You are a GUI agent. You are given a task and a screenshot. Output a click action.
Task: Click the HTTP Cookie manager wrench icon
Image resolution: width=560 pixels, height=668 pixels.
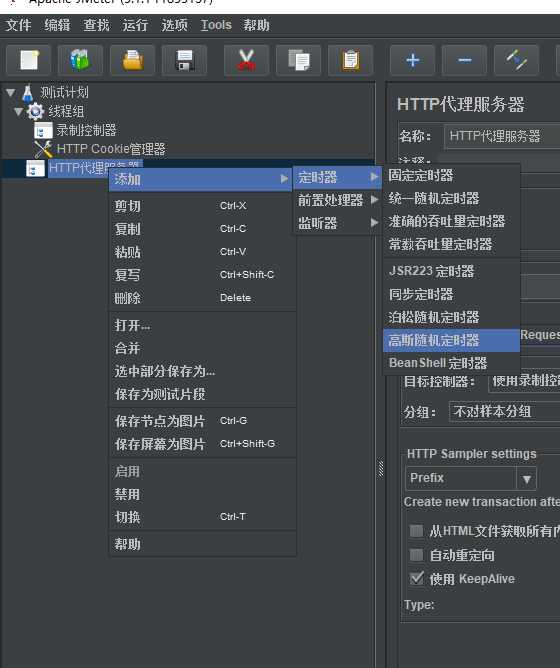coord(43,149)
